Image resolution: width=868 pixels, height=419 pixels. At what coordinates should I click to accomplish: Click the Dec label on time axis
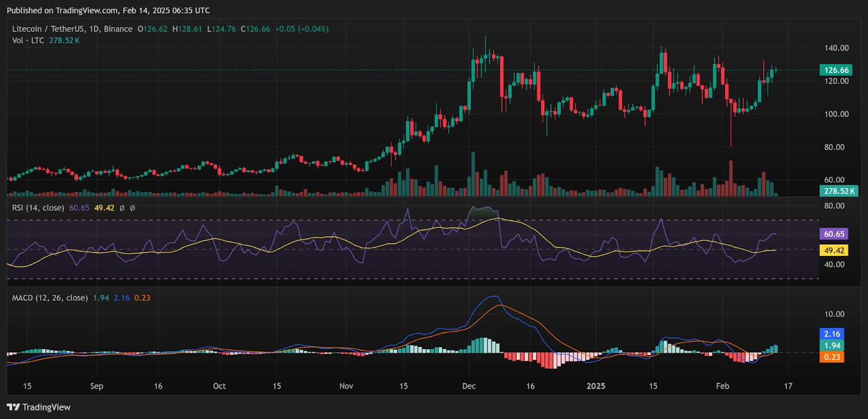click(469, 386)
